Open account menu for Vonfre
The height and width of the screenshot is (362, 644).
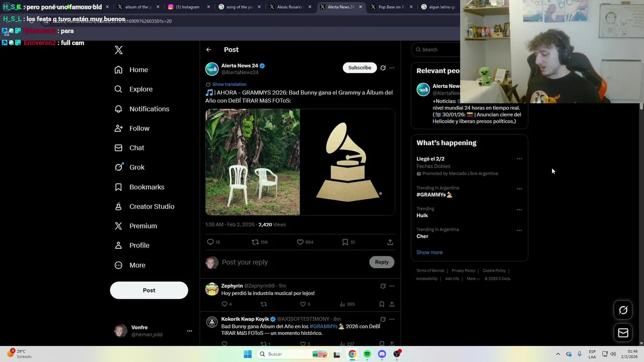click(x=153, y=331)
